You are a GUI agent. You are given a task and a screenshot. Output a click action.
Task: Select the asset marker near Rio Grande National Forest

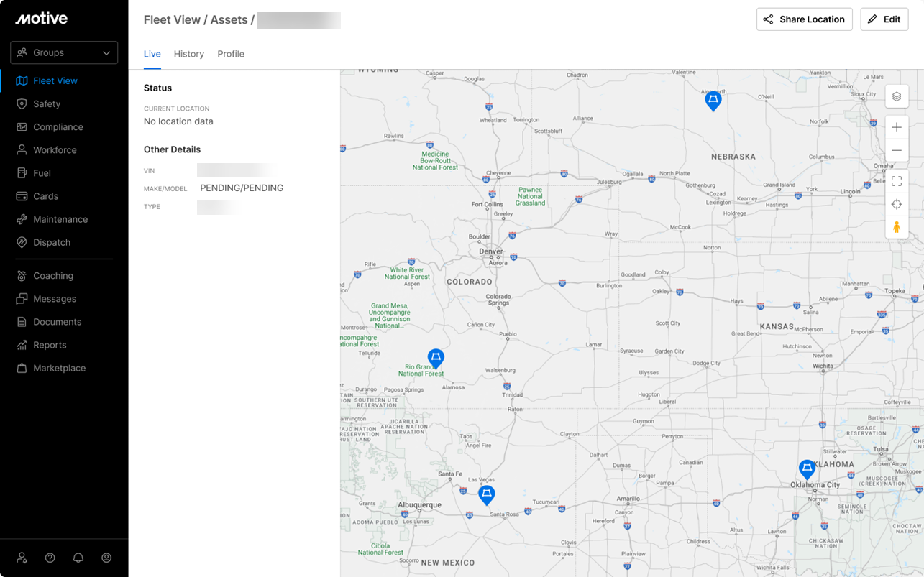coord(436,357)
